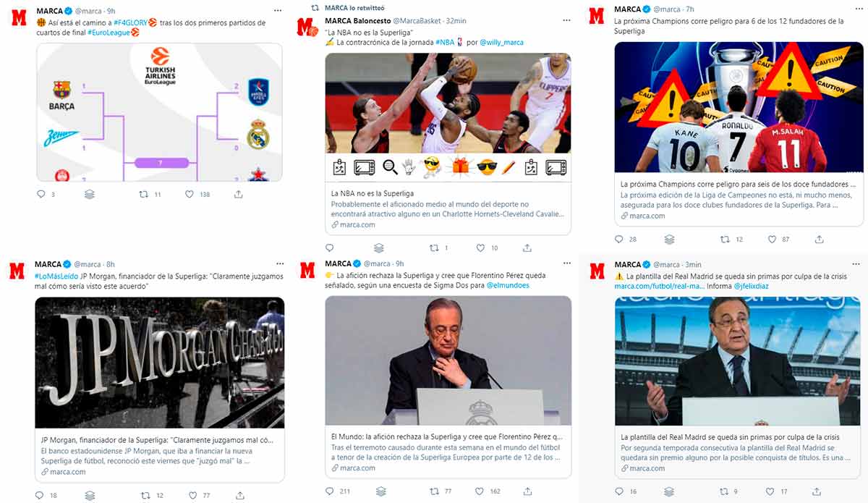Open more options on MARCA Baloncesto tweet
Image resolution: width=868 pixels, height=503 pixels.
pyautogui.click(x=566, y=21)
